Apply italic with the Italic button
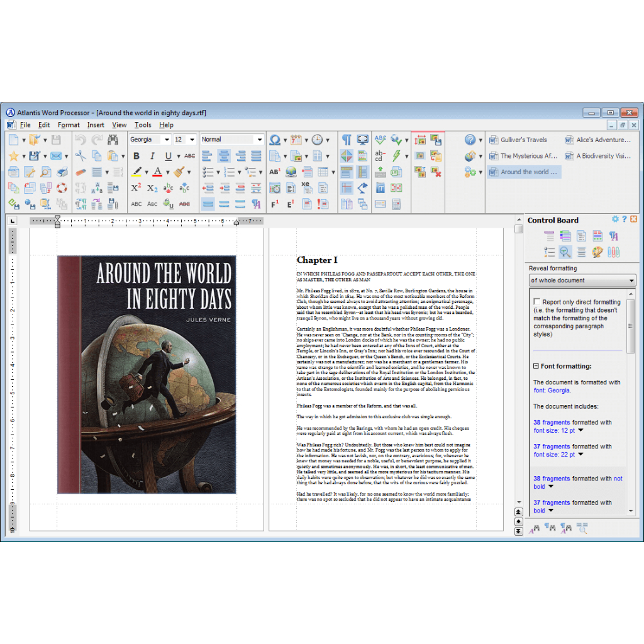Viewport: 644px width, 644px height. pyautogui.click(x=152, y=156)
